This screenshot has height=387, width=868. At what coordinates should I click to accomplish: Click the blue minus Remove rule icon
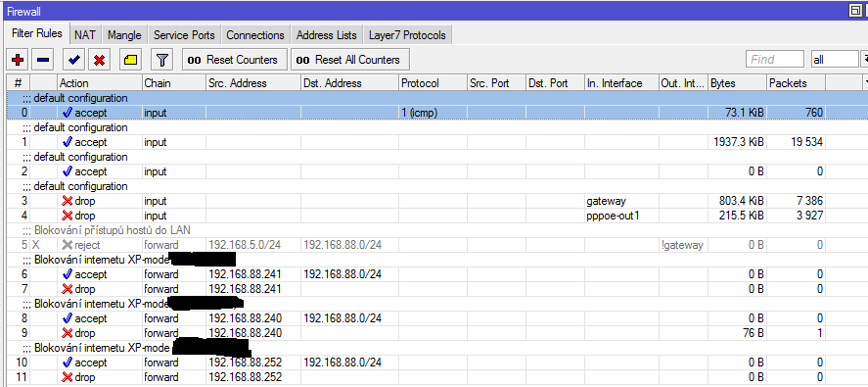(x=44, y=60)
